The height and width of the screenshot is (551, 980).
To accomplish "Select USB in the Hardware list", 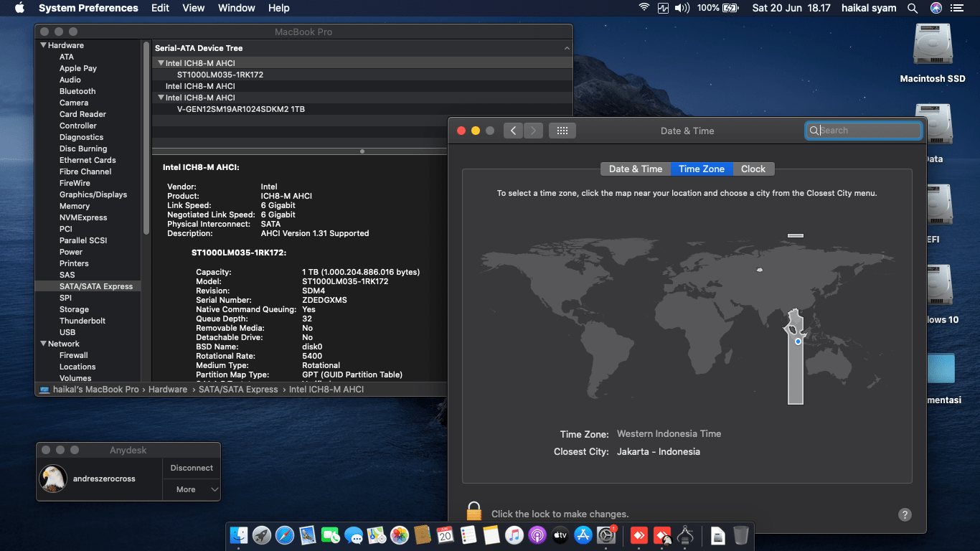I will point(67,332).
